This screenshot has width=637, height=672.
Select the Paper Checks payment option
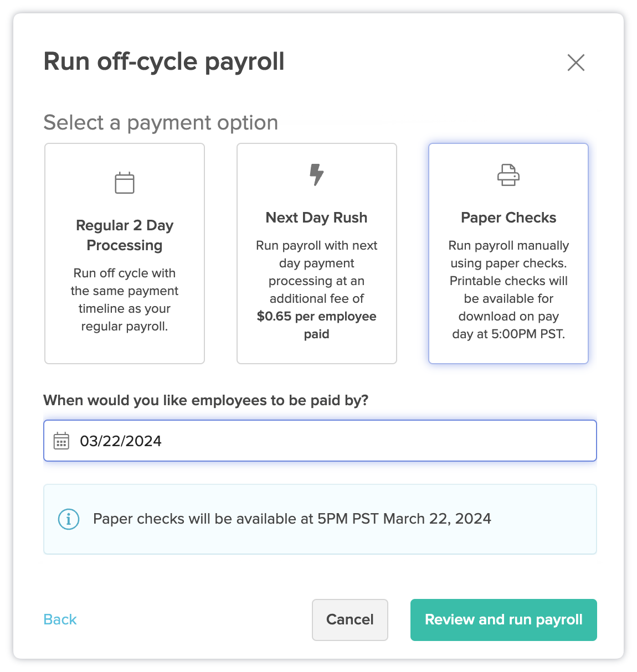tap(508, 253)
